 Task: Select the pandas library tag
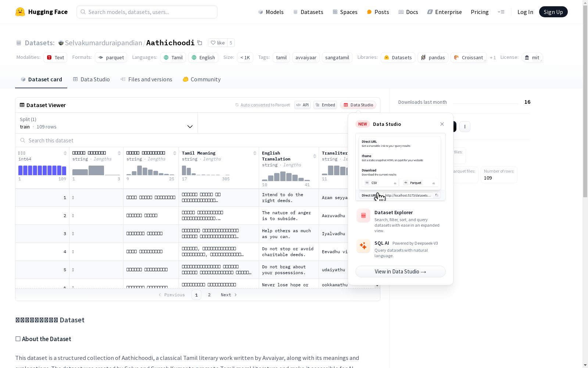click(433, 57)
